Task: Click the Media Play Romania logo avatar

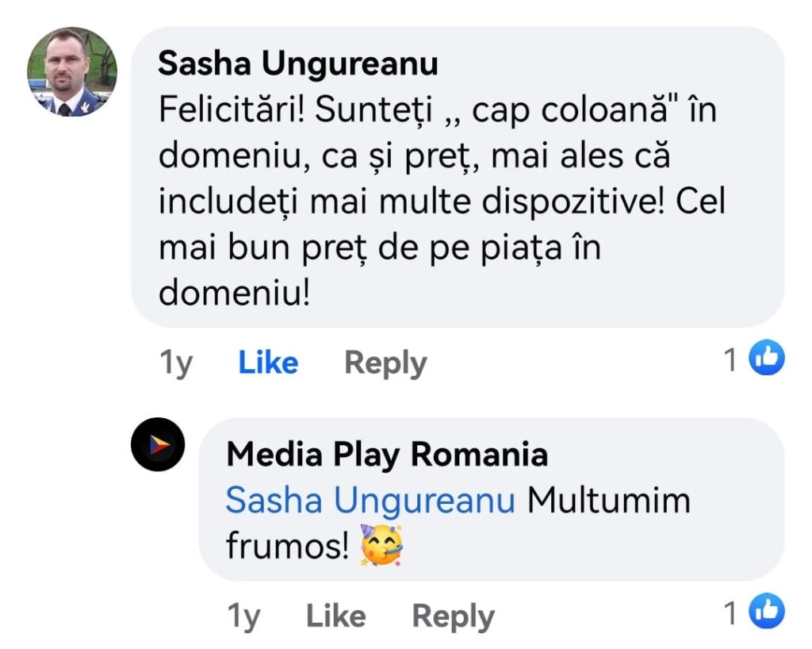Action: tap(158, 445)
